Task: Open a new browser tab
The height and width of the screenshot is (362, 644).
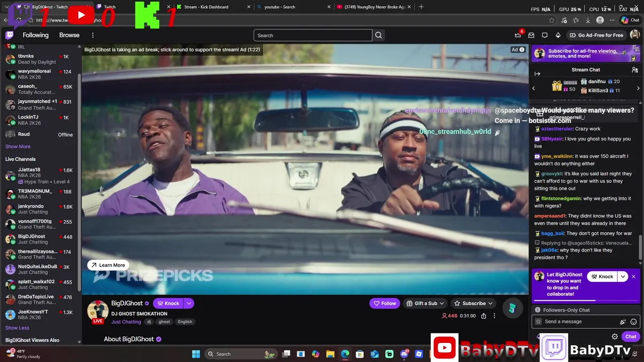Action: (421, 7)
